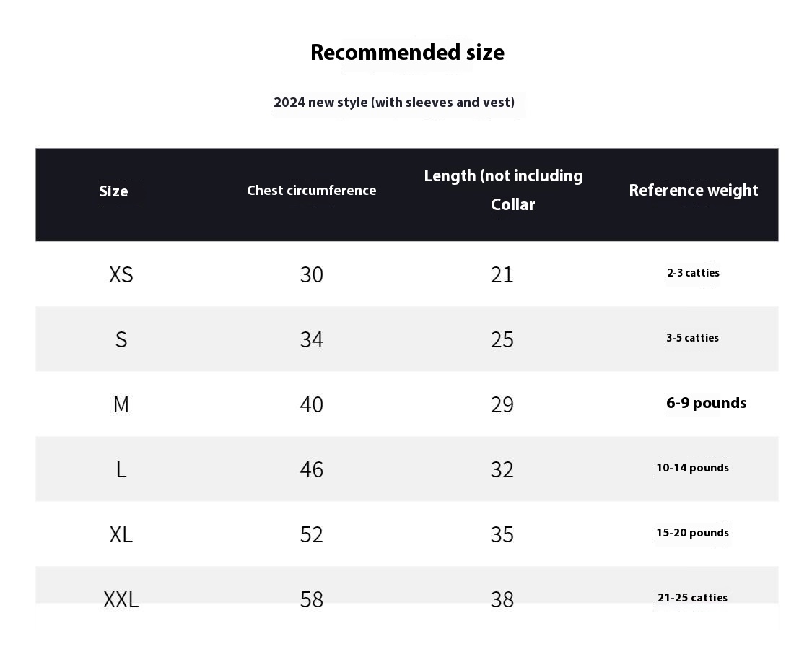
Task: Click the 6-9 pounds weight cell
Action: pyautogui.click(x=707, y=403)
